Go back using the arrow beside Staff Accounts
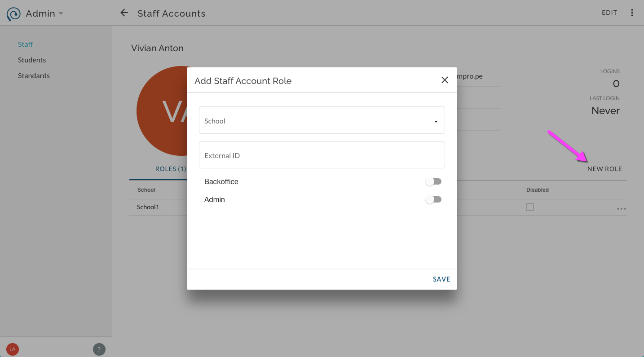Viewport: 644px width, 357px height. tap(124, 13)
